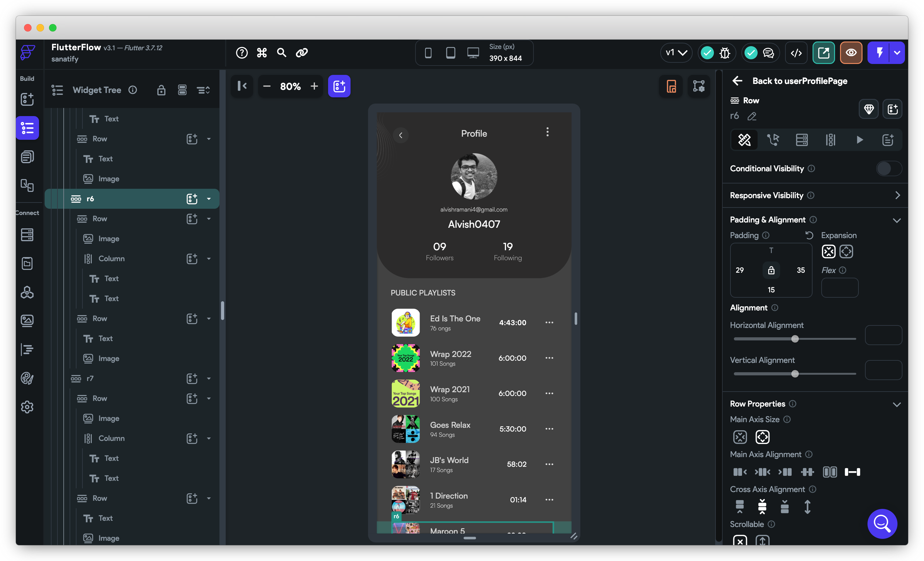Open Theme Settings palette icon in sidebar
Viewport: 924px width, 561px height.
(27, 378)
